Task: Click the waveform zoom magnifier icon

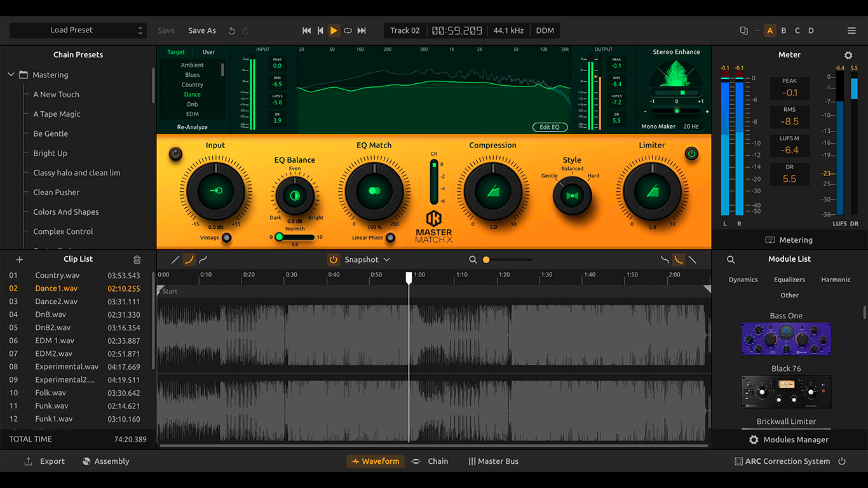Action: click(473, 259)
